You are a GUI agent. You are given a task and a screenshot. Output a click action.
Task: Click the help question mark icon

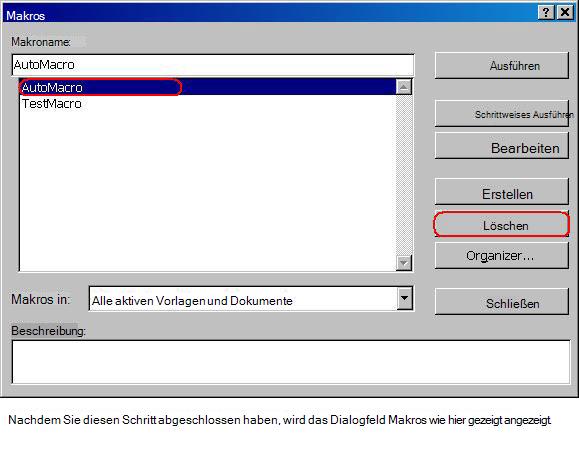coord(546,13)
